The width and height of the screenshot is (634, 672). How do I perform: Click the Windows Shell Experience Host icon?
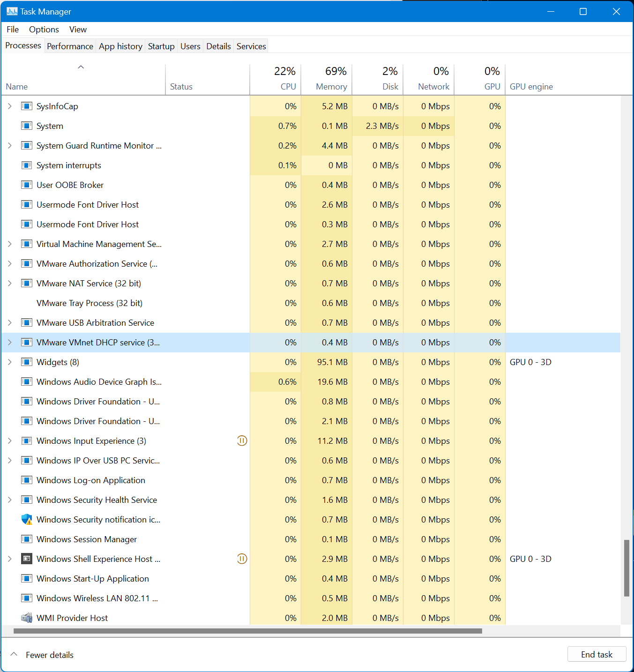(x=27, y=559)
